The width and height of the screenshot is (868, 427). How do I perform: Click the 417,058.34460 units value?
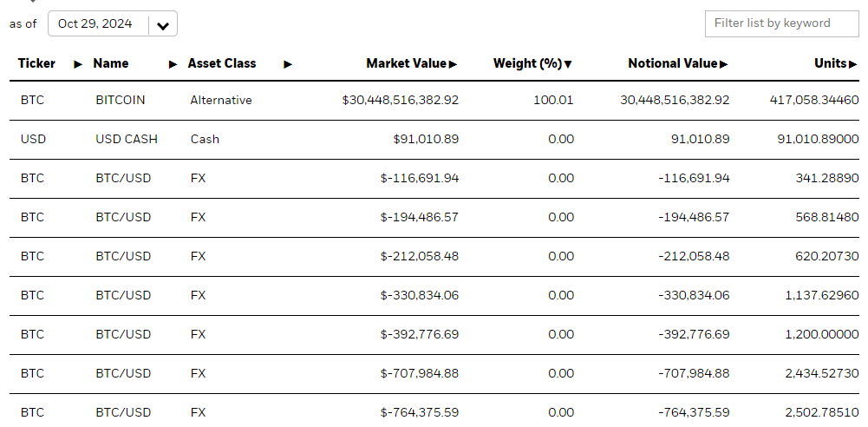click(x=814, y=100)
